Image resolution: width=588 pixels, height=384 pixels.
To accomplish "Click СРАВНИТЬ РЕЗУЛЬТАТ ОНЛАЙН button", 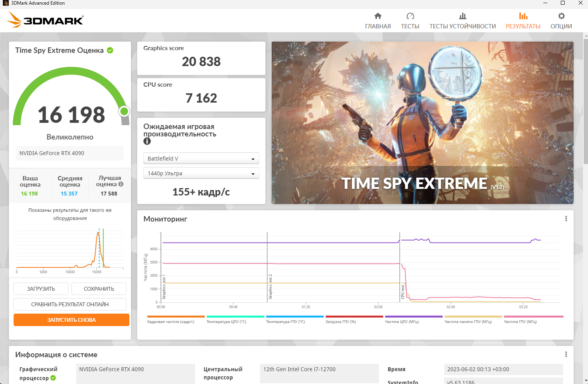I will 70,304.
